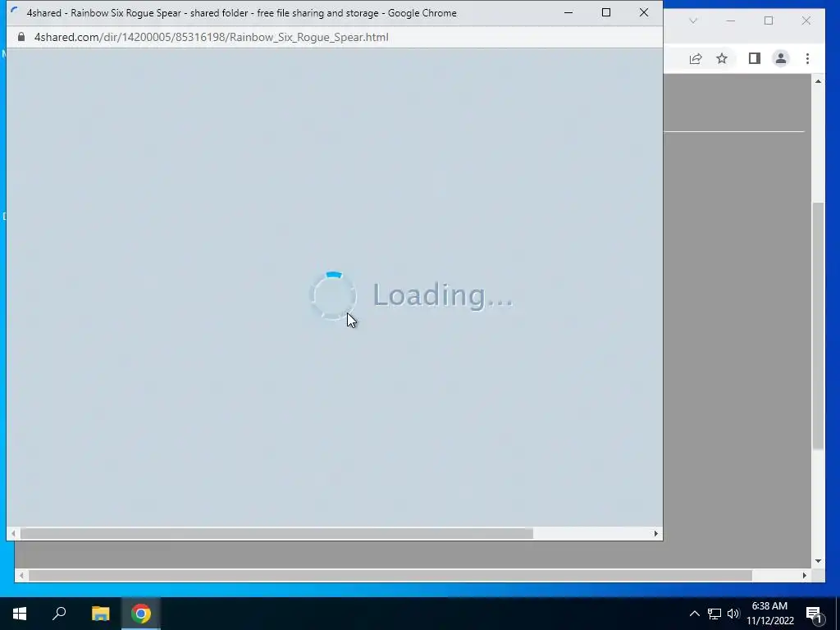Click the lock icon in the 4shared popup address bar
The width and height of the screenshot is (840, 630).
point(21,37)
